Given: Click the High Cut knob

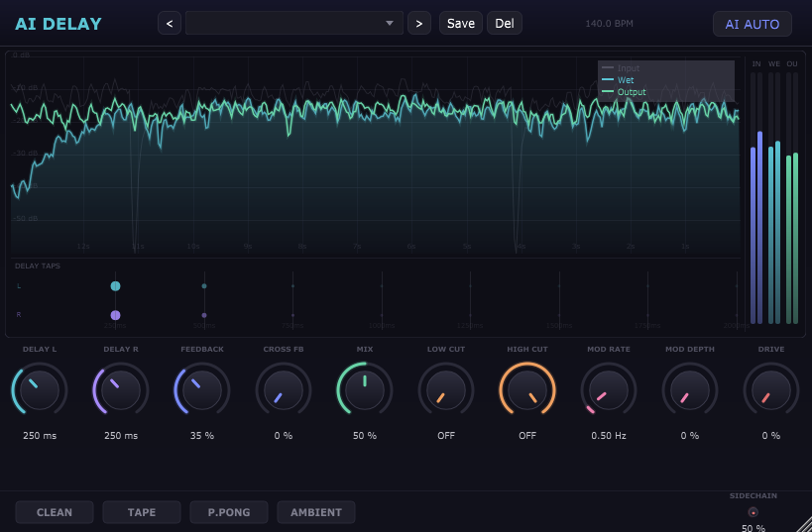Looking at the screenshot, I should click(527, 389).
